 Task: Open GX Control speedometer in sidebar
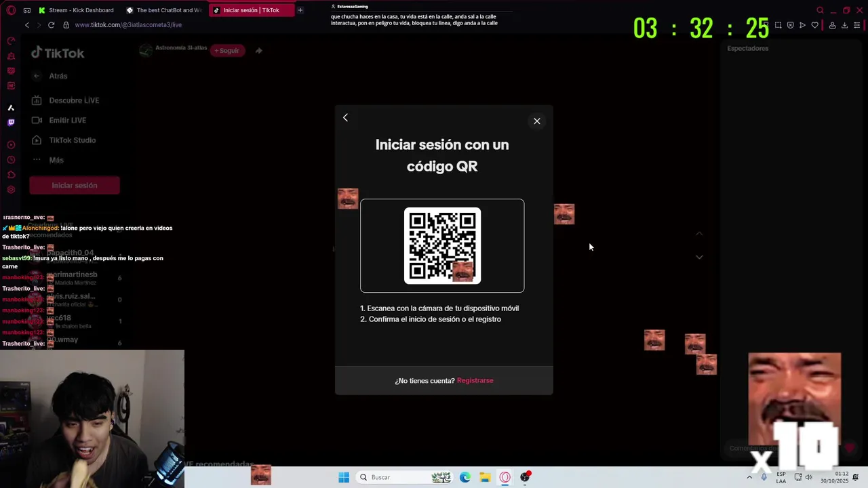[x=11, y=41]
